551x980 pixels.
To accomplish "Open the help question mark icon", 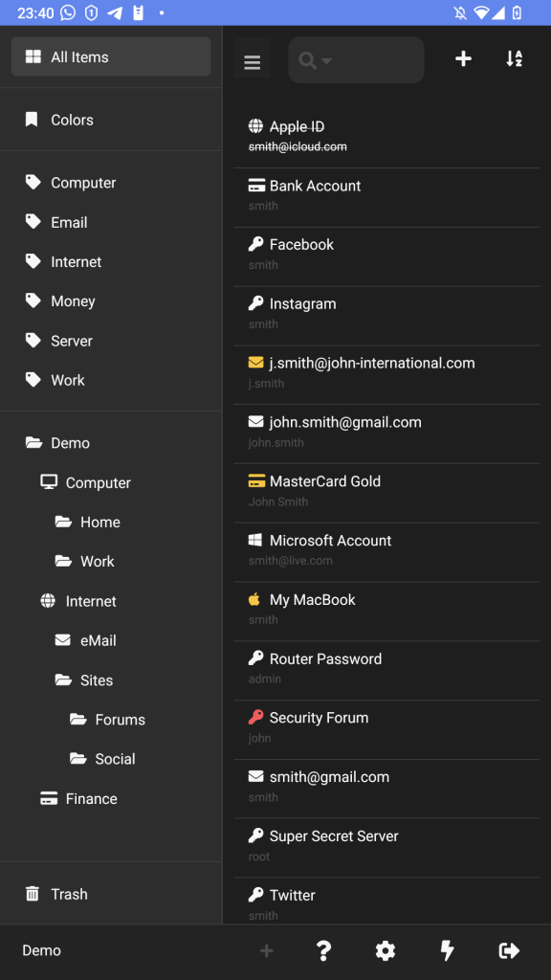I will (323, 950).
